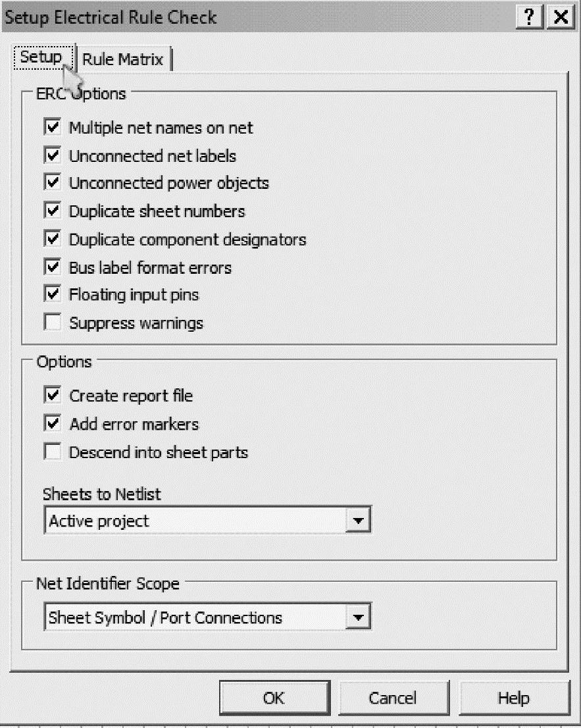This screenshot has height=728, width=581.
Task: Click the OK button
Action: pos(274,698)
